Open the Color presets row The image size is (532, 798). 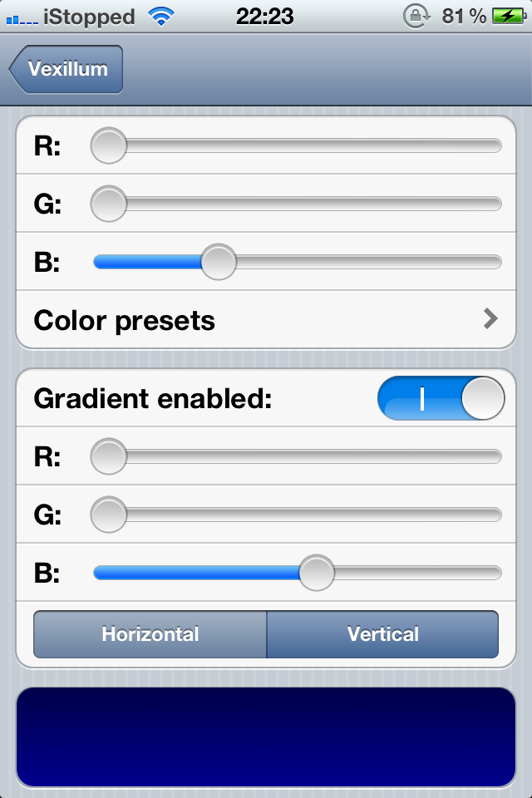click(x=266, y=320)
